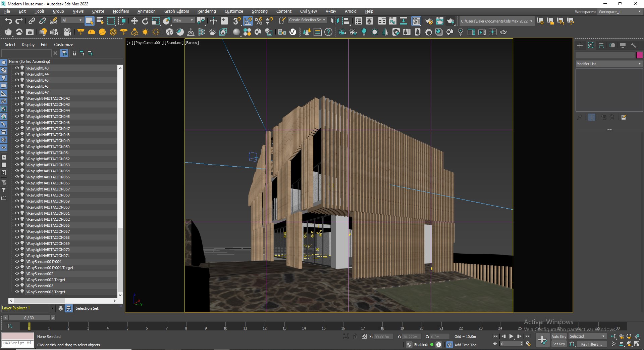
Task: Hide VRayLight043 using its eye icon
Action: point(17,68)
